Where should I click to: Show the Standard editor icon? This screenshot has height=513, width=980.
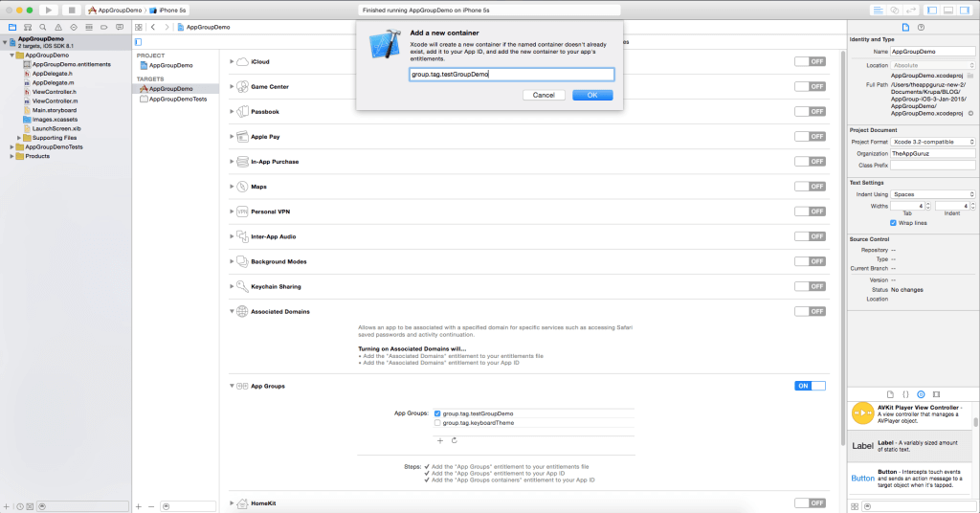pos(879,10)
